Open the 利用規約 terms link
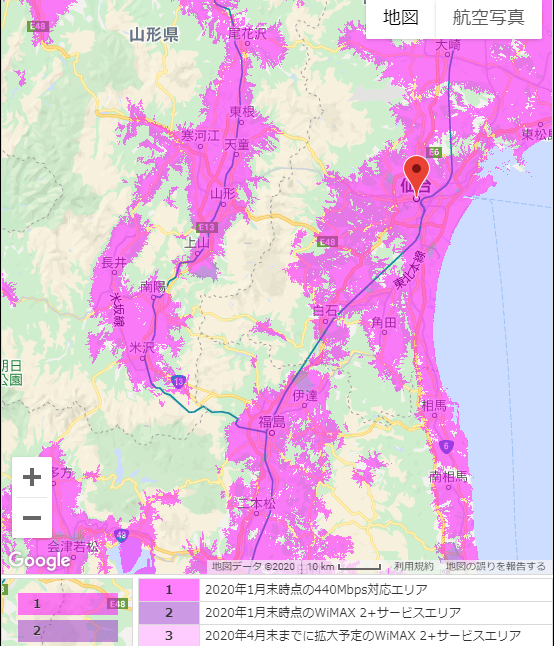Viewport: 554px width, 646px height. point(414,566)
